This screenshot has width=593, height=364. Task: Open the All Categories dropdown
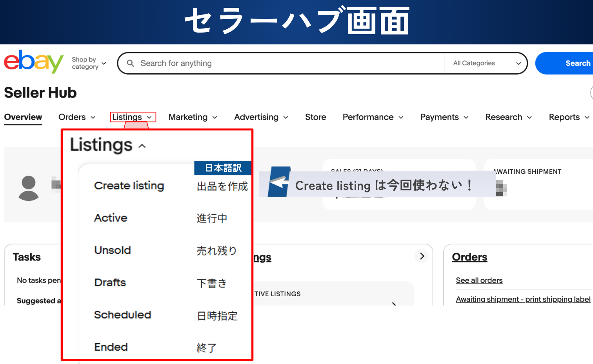click(487, 63)
